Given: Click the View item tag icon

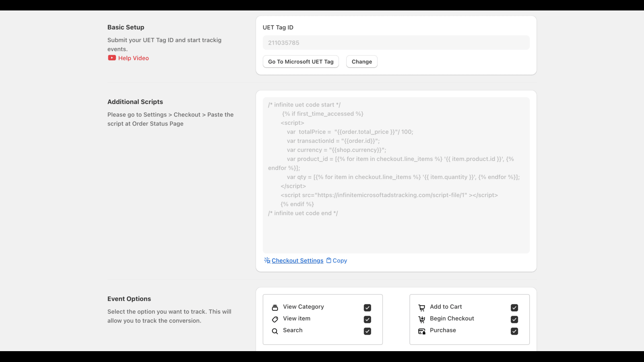Looking at the screenshot, I should 275,319.
